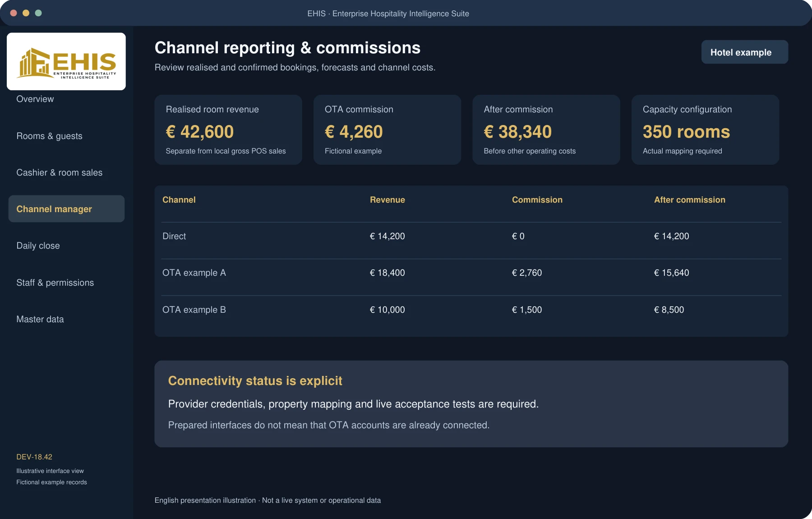Click the € 18,400 revenue cell
The width and height of the screenshot is (812, 519).
pyautogui.click(x=388, y=273)
